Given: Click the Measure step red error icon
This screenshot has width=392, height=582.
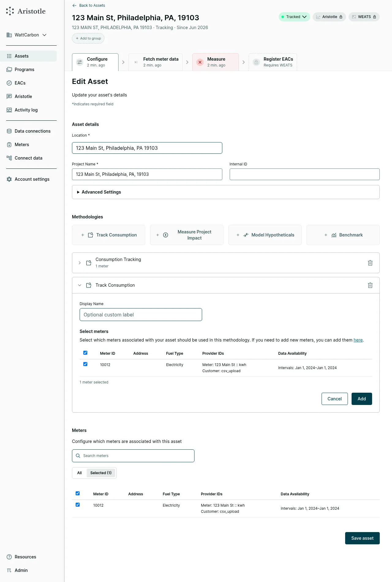Looking at the screenshot, I should pyautogui.click(x=200, y=62).
